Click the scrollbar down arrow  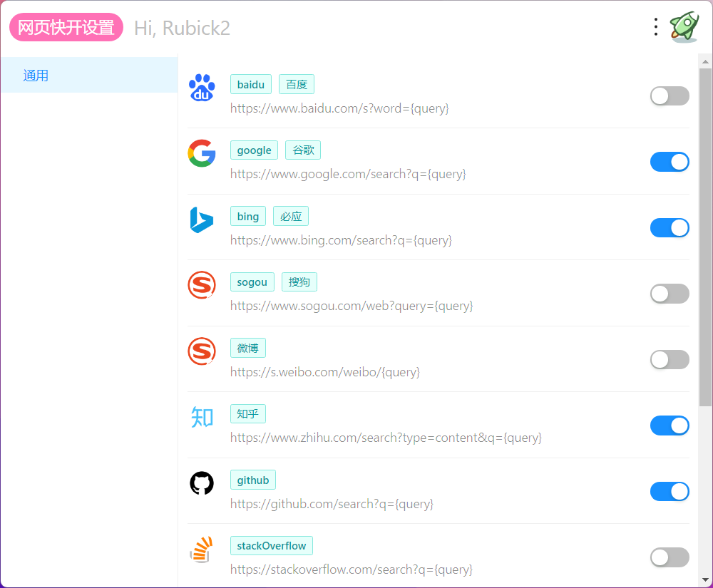click(x=705, y=580)
